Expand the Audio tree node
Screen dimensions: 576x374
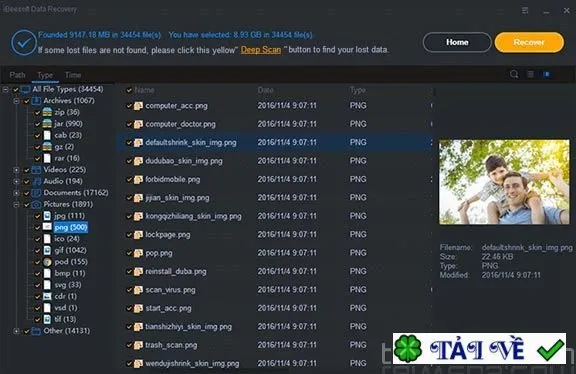pos(16,181)
